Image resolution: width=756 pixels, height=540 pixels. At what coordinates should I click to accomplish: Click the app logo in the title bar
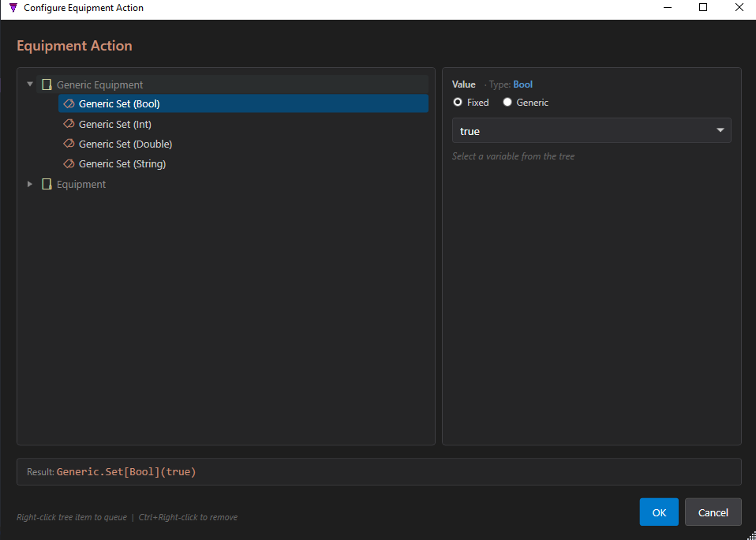click(x=13, y=8)
